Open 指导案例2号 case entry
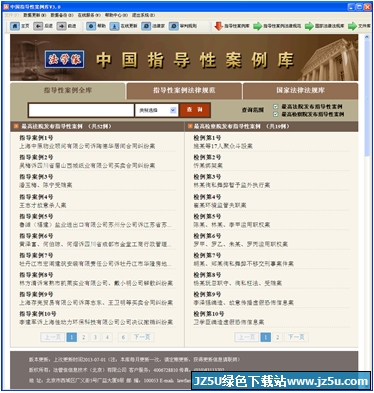This screenshot has width=374, height=393. click(97, 162)
